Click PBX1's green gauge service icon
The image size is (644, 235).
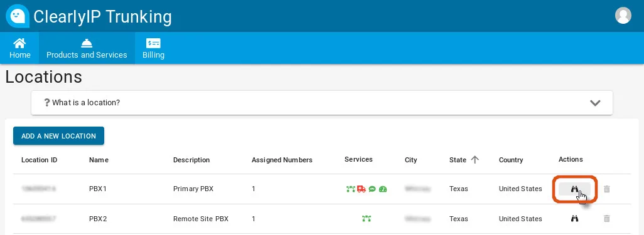[x=383, y=189]
